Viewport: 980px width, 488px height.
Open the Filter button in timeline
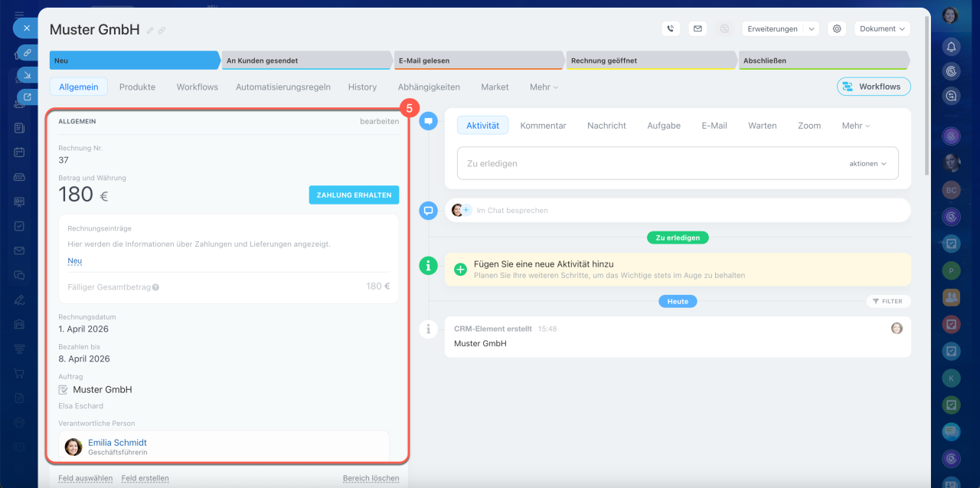pyautogui.click(x=889, y=302)
